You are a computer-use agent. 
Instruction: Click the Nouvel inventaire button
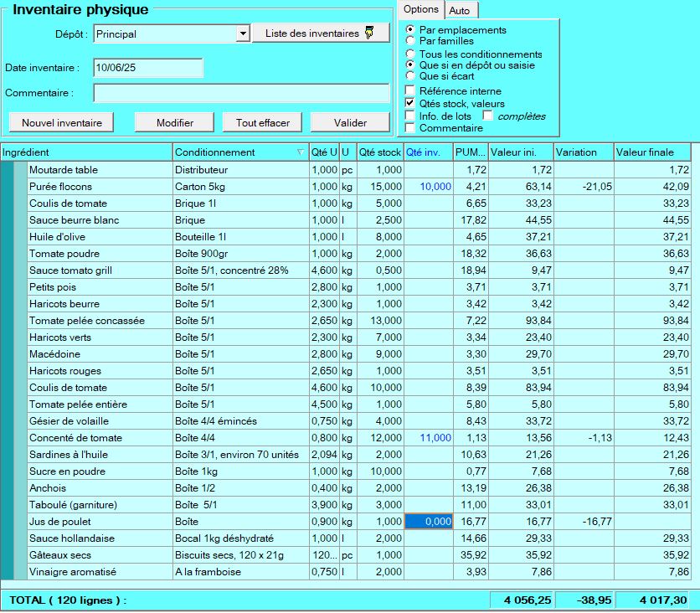click(62, 122)
